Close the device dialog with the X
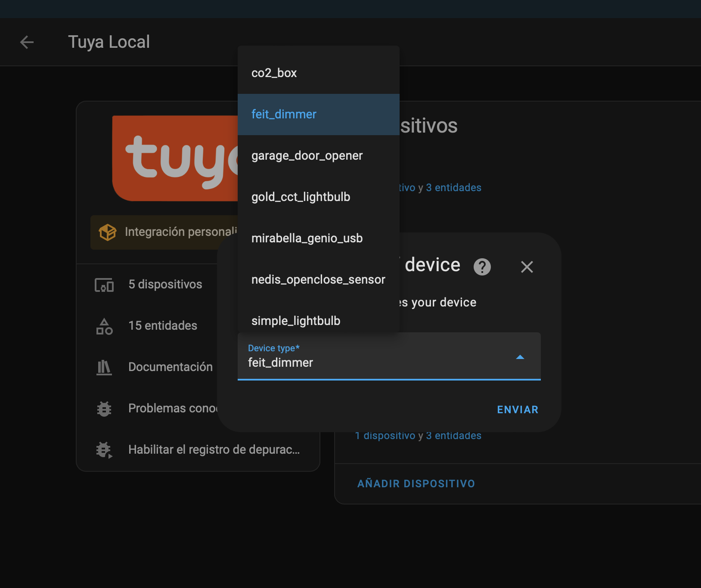 tap(527, 267)
